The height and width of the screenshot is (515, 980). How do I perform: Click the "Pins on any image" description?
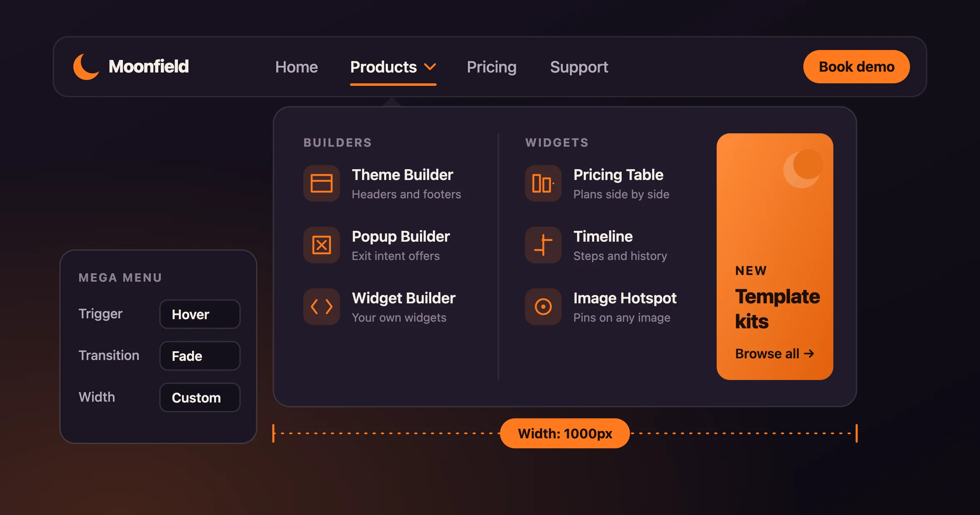(x=622, y=317)
